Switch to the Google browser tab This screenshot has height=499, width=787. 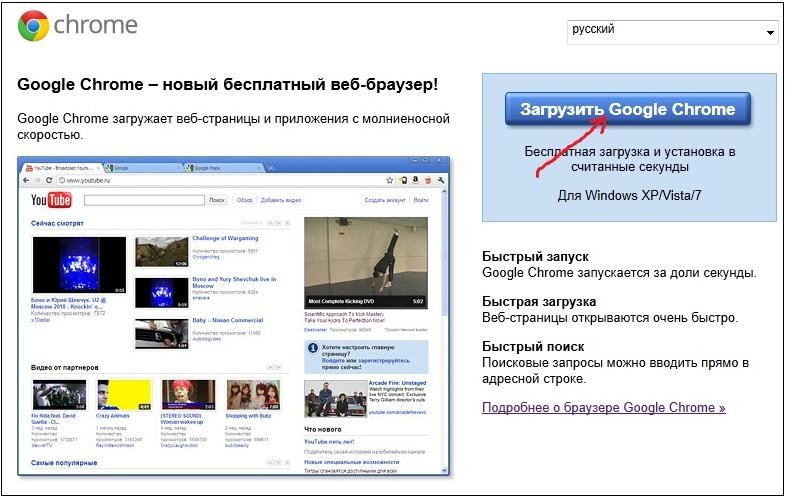coord(142,168)
